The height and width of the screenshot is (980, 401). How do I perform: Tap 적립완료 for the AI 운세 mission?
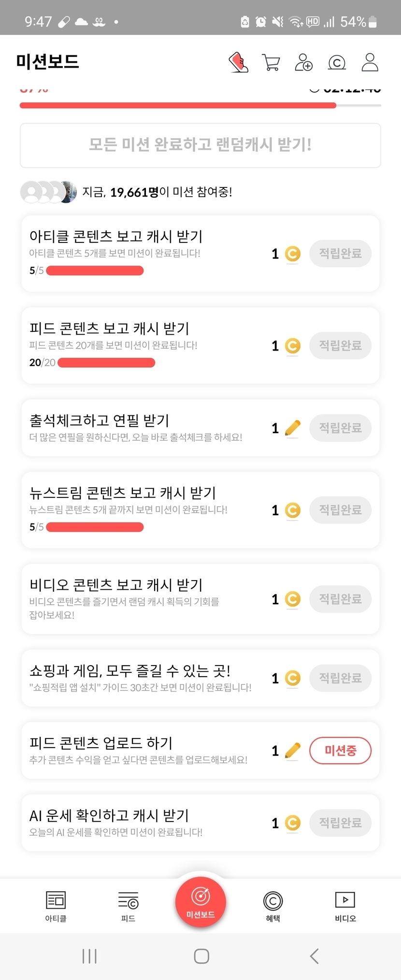[x=340, y=823]
